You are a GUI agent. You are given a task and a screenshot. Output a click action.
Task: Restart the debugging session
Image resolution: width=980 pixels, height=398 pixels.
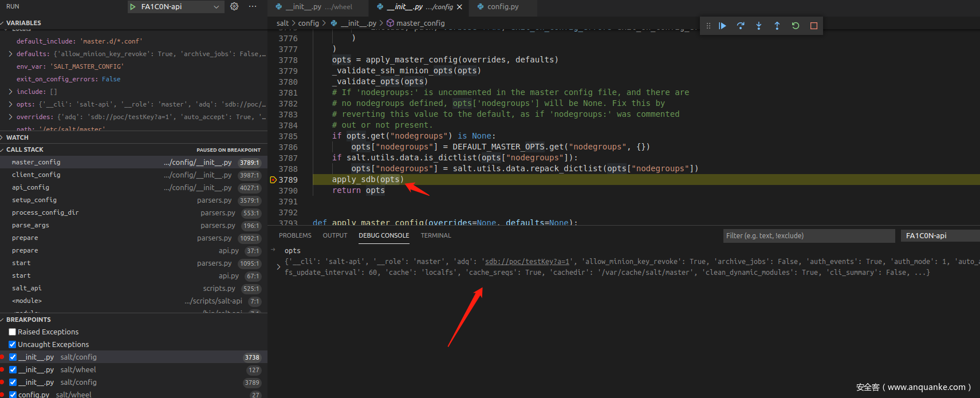click(796, 26)
